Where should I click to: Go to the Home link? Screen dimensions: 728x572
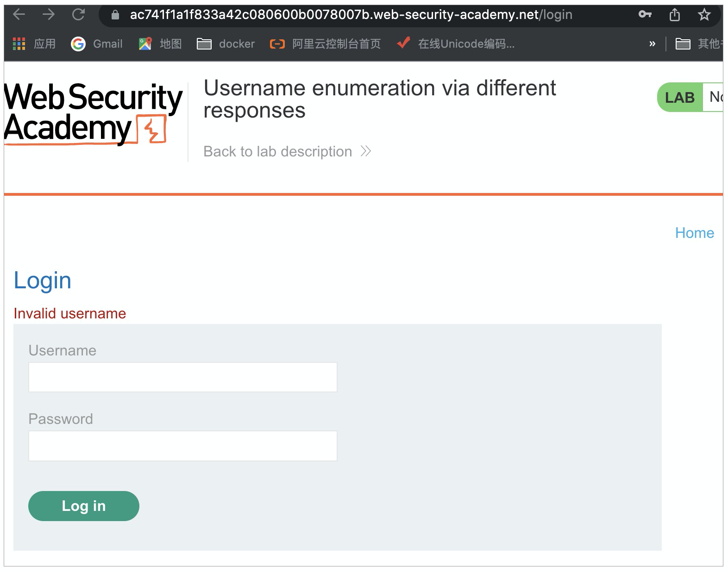[694, 233]
